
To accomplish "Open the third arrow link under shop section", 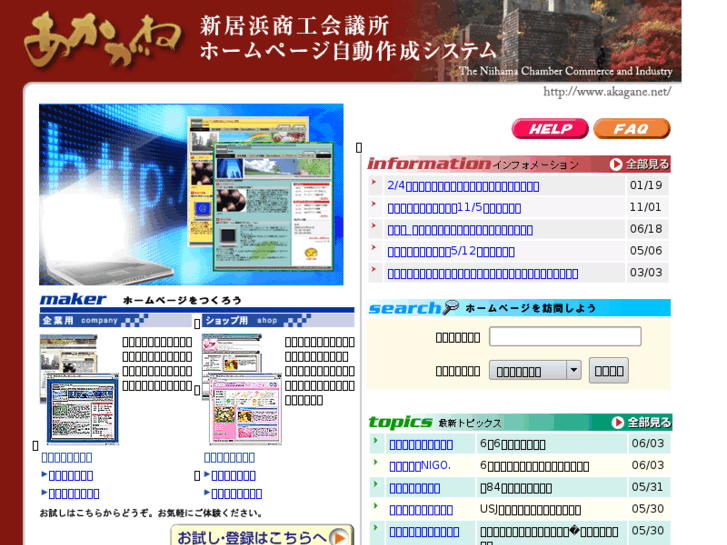I will coord(236,494).
